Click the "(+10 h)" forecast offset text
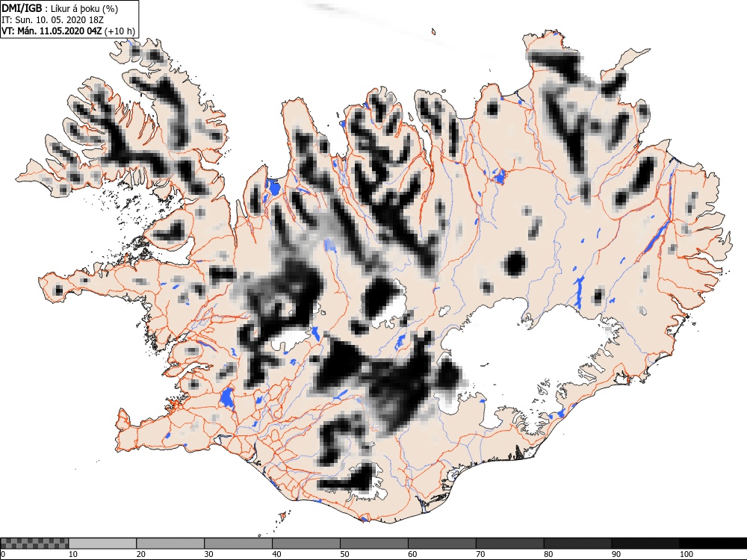 point(120,31)
